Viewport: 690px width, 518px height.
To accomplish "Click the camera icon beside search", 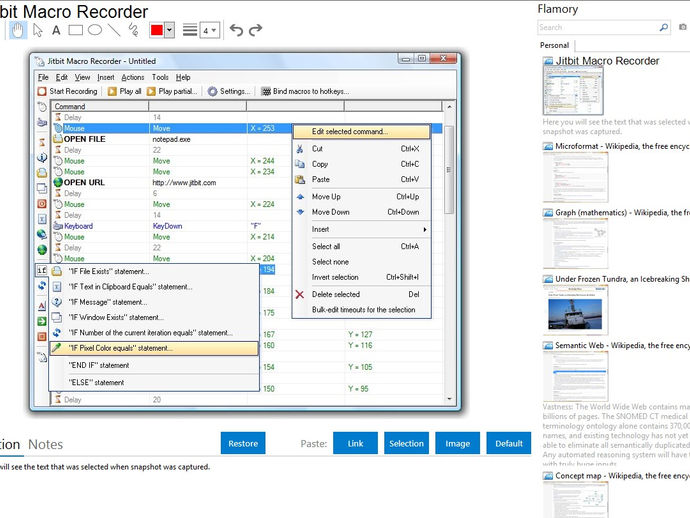I will point(683,27).
